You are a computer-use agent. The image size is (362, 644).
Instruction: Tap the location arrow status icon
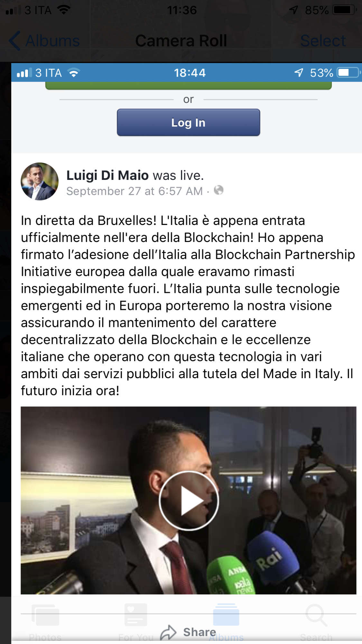(293, 10)
